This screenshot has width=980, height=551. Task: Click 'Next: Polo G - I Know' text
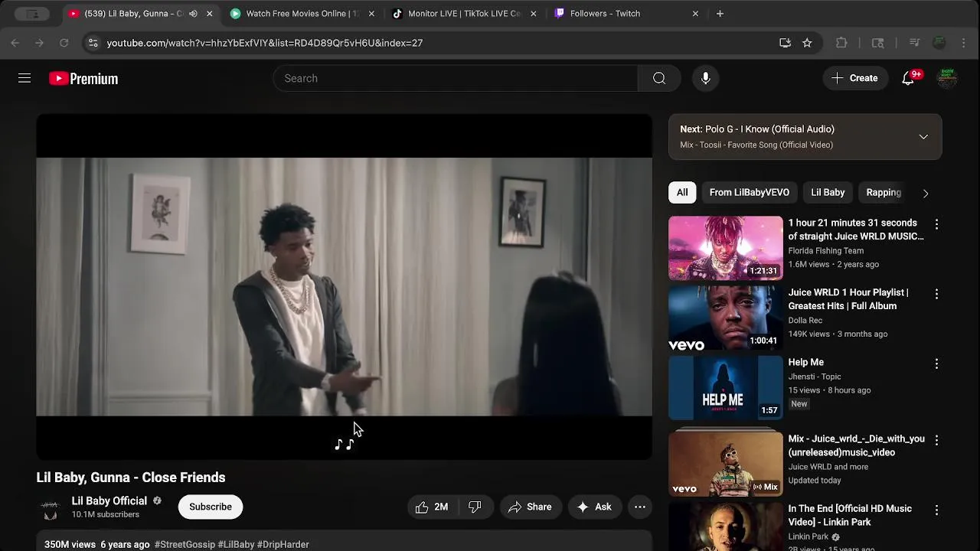coord(757,129)
